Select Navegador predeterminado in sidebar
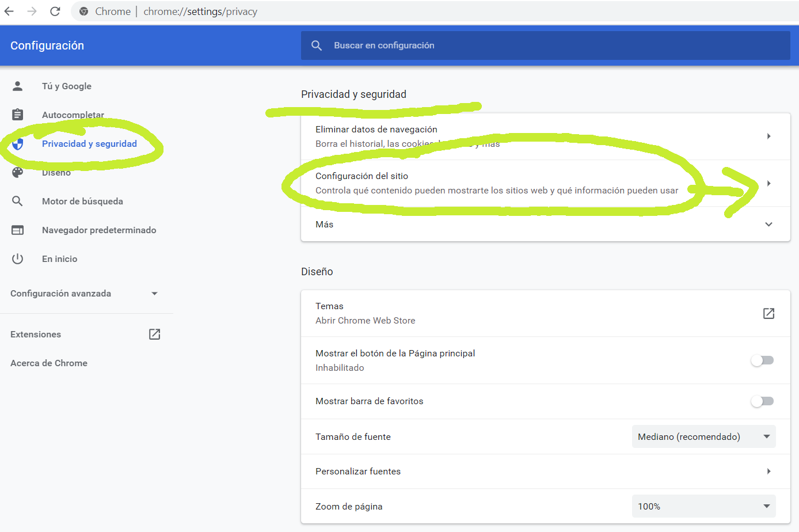The image size is (799, 532). click(99, 230)
